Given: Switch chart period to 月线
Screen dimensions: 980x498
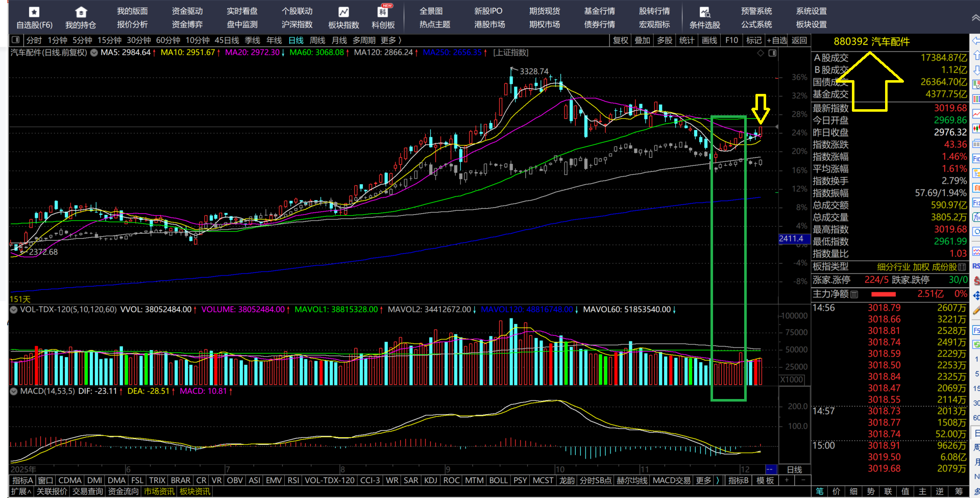Looking at the screenshot, I should tap(339, 40).
